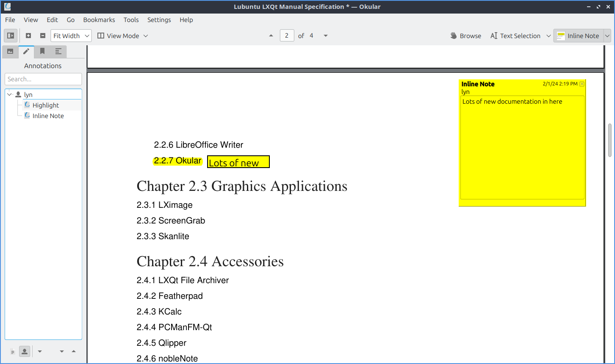The width and height of the screenshot is (615, 364).
Task: Switch to the Bookmarks sidebar tab
Action: 42,52
